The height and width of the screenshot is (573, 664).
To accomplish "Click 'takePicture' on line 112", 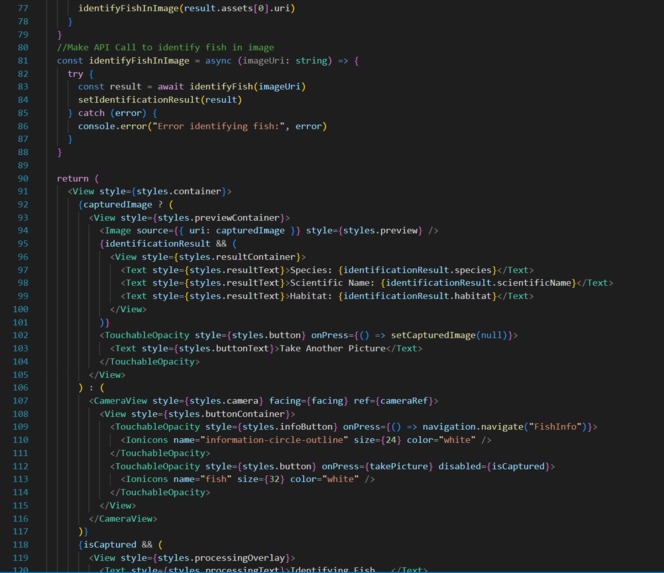I will coord(398,466).
